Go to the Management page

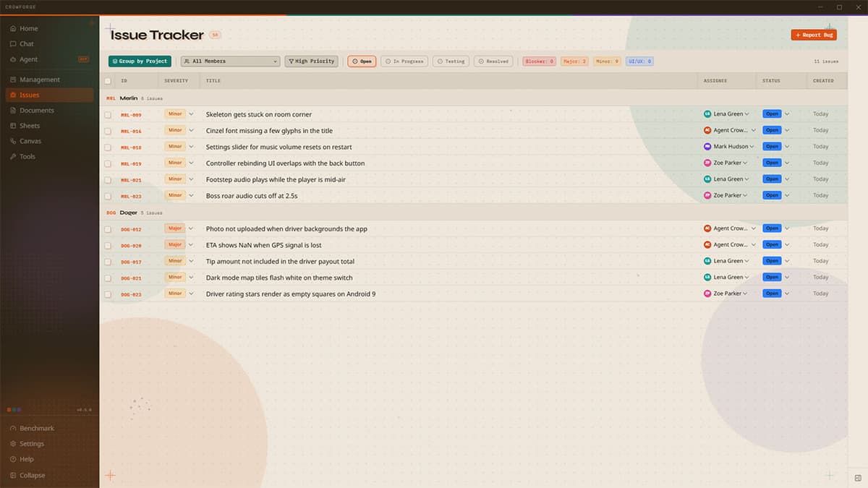pos(49,80)
